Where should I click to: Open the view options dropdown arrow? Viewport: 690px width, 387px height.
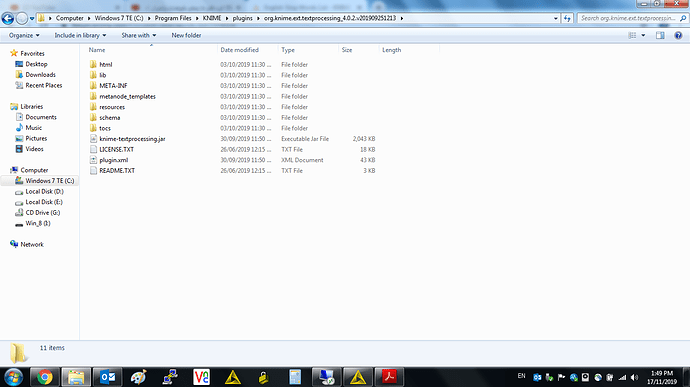pyautogui.click(x=643, y=35)
